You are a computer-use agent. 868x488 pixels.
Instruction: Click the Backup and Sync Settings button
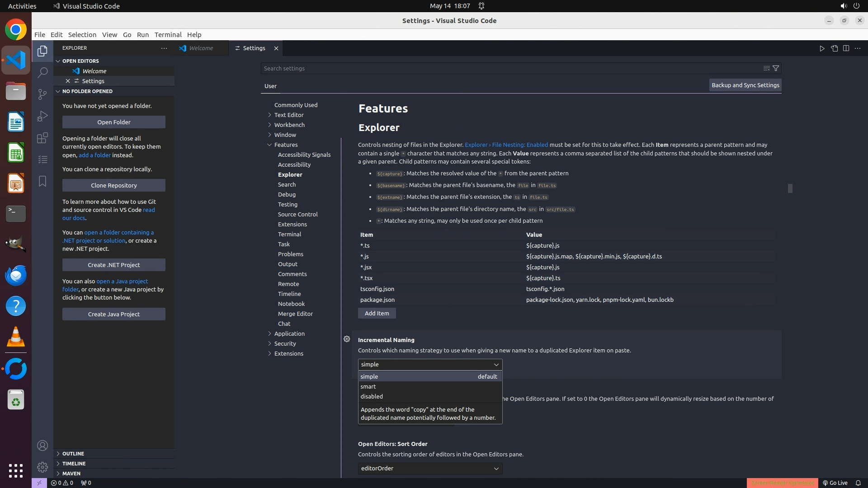click(745, 85)
